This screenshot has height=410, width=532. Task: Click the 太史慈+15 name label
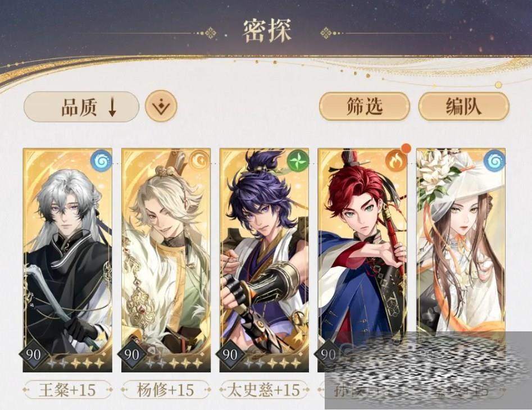click(264, 390)
